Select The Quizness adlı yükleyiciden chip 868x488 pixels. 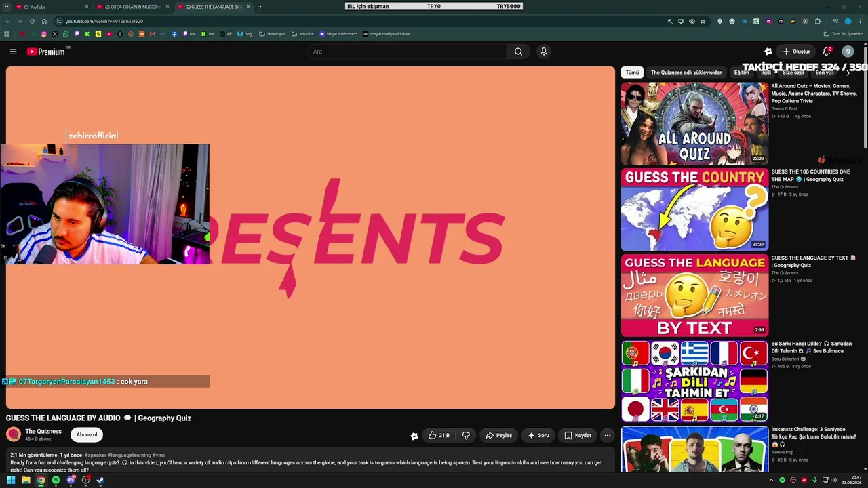[686, 73]
